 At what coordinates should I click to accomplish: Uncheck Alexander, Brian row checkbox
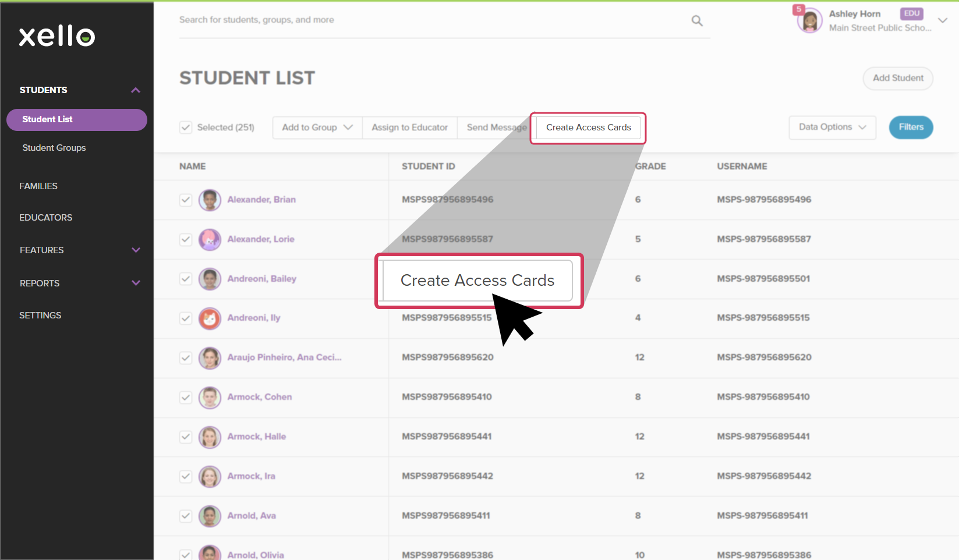point(186,200)
